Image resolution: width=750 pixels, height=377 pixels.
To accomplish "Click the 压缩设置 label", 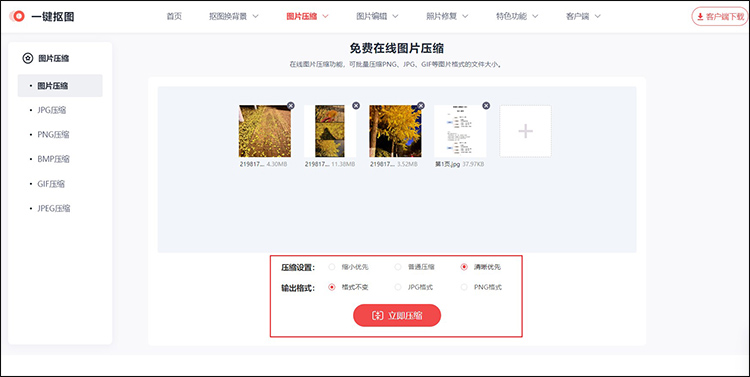I will [x=298, y=267].
